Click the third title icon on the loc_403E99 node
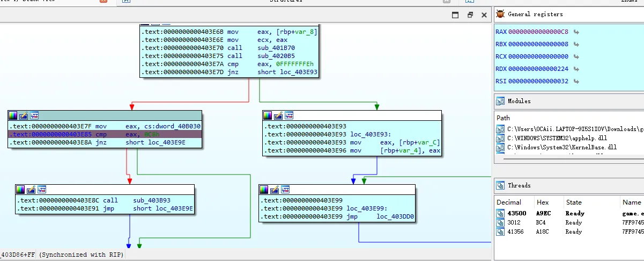 coord(286,189)
